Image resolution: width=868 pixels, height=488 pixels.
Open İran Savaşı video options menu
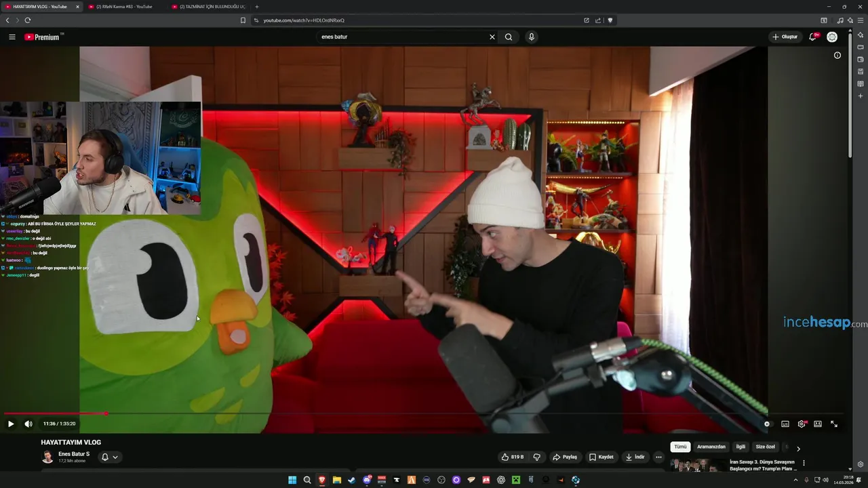804,463
